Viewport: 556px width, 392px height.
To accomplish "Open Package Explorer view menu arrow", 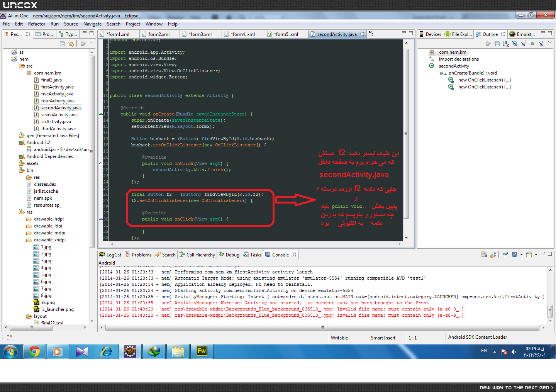I will [x=92, y=42].
